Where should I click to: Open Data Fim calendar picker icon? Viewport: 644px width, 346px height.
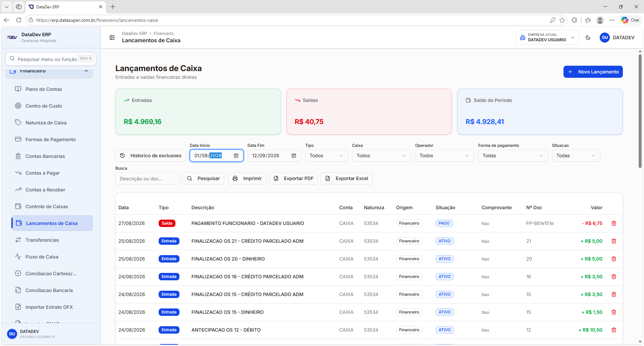tap(294, 156)
